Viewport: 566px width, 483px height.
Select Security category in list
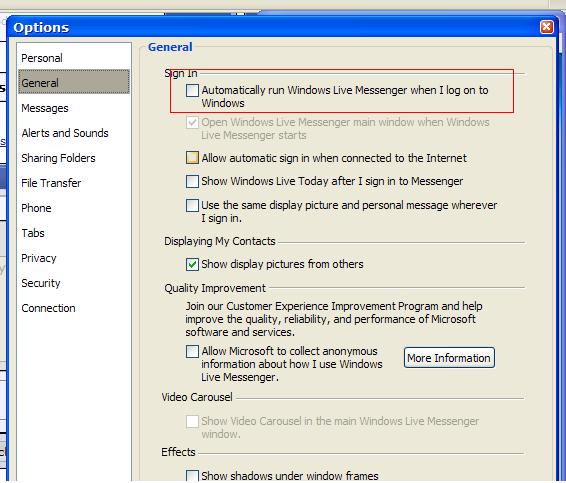click(41, 283)
